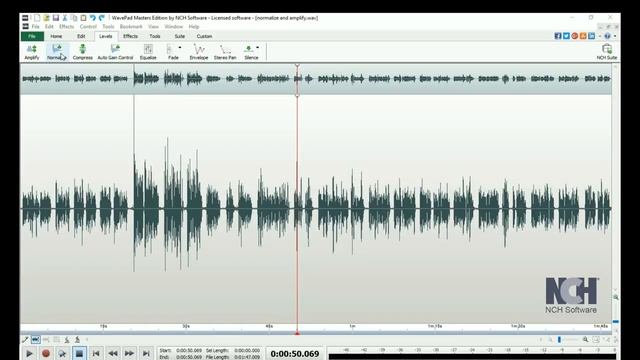Open the green File tab
The image size is (640, 360).
tap(32, 36)
